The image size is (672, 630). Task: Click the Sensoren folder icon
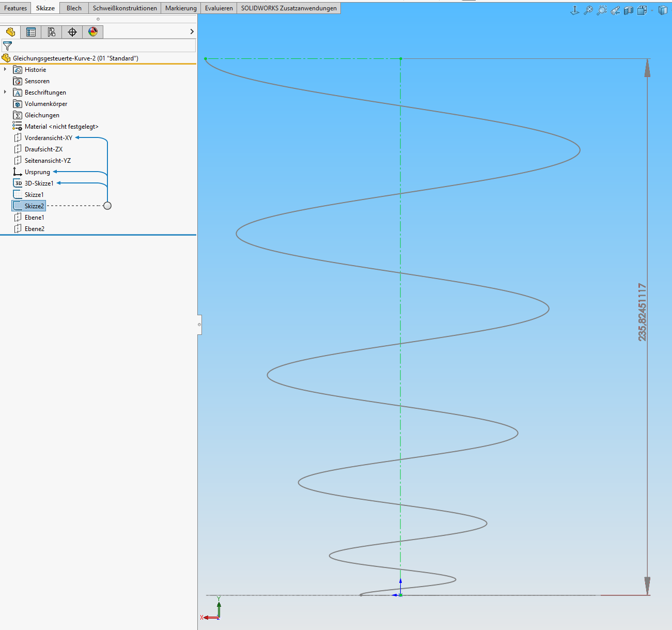[18, 81]
